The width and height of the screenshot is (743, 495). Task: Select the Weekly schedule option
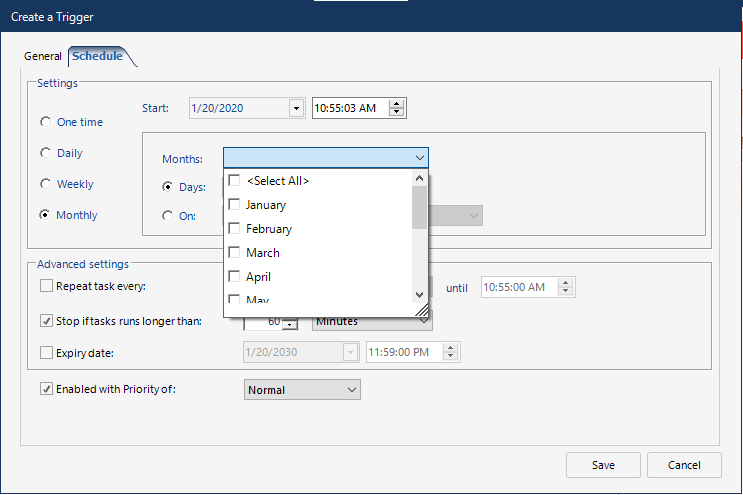45,184
